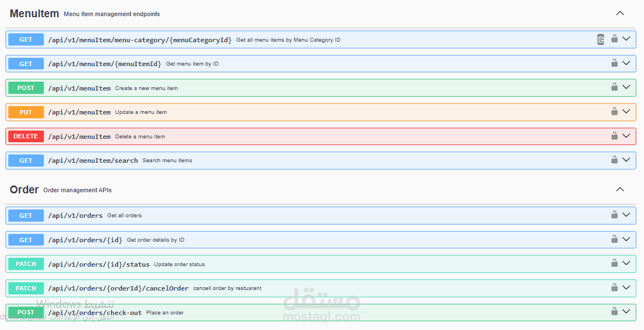Click lock icon on Get all orders row
The width and height of the screenshot is (644, 330).
pyautogui.click(x=615, y=214)
